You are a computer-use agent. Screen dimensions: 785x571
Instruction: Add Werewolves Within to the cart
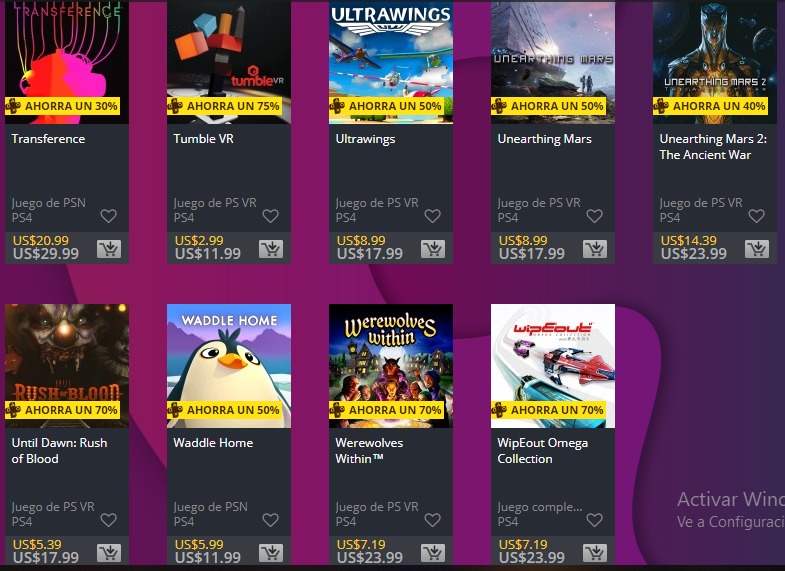tap(433, 552)
